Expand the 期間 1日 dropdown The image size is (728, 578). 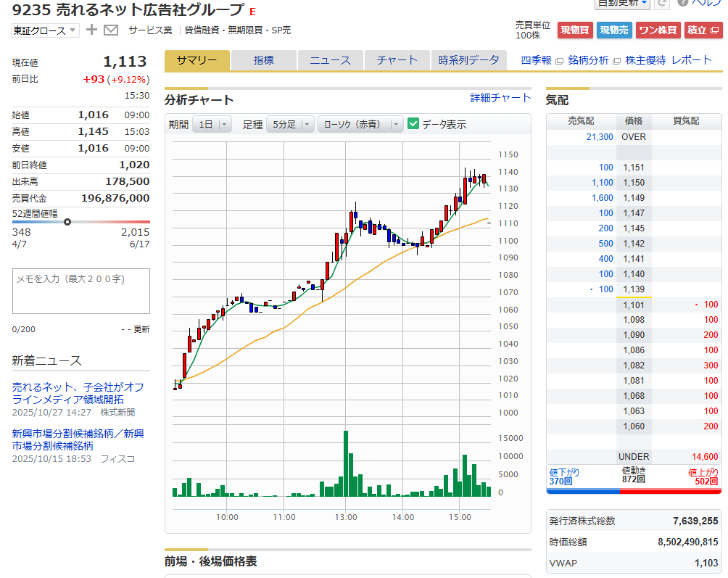212,125
